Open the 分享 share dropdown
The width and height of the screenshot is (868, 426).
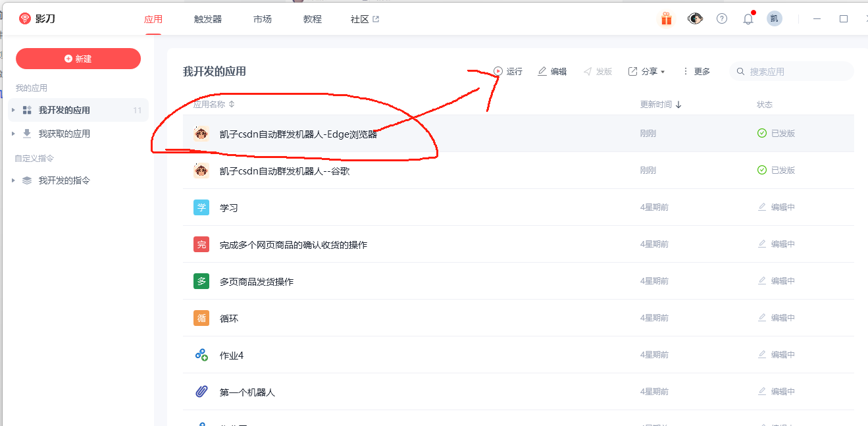pos(646,71)
